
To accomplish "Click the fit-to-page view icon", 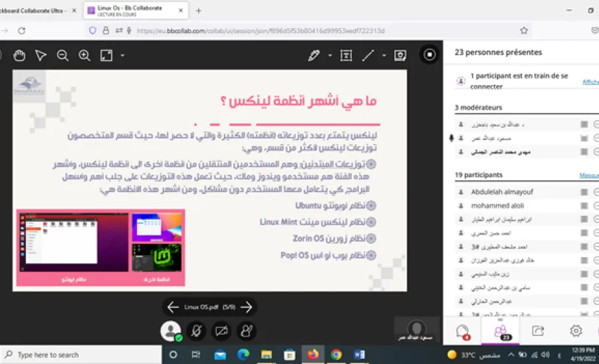I will [x=106, y=56].
